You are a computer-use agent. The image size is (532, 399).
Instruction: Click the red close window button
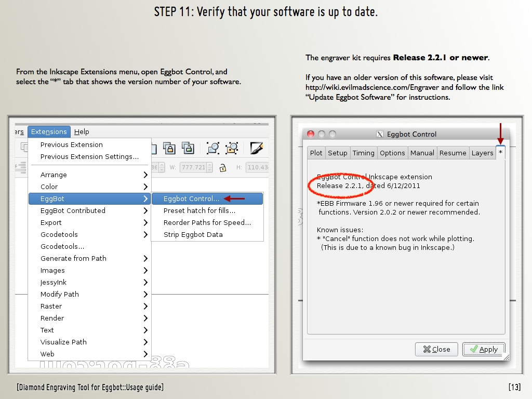click(x=311, y=134)
